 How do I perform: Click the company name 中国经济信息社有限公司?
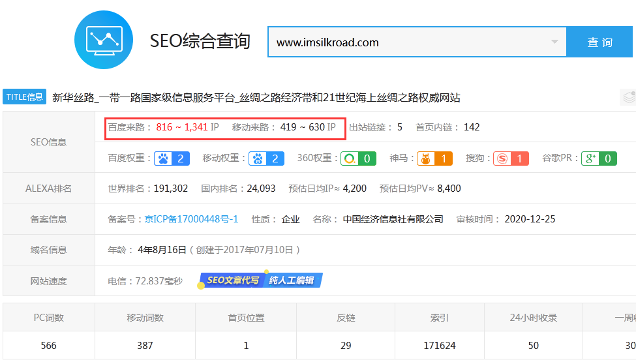pos(393,219)
